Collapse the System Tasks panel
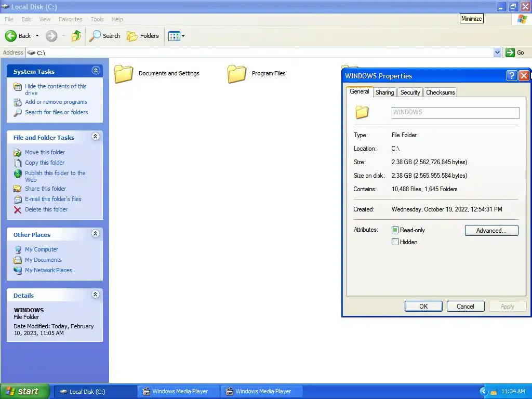Viewport: 532px width, 399px height. coord(96,71)
